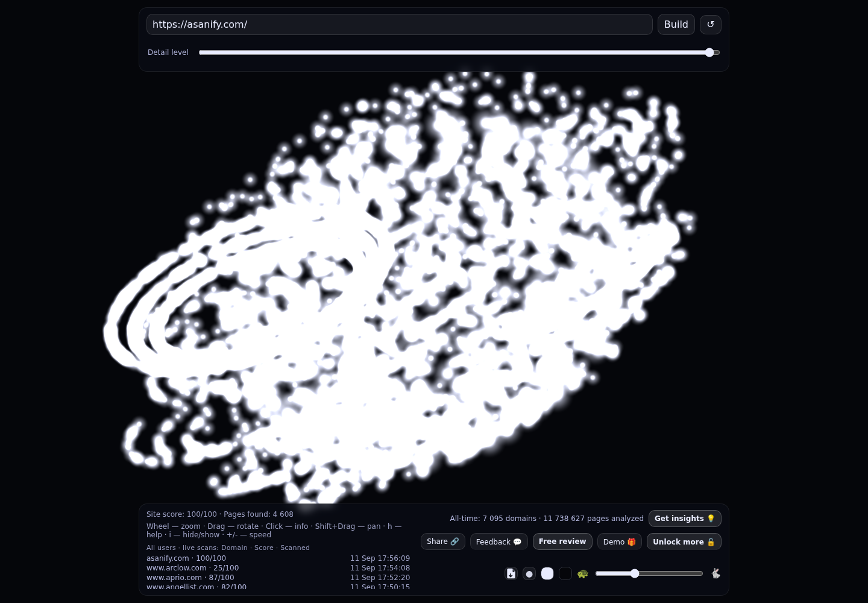Image resolution: width=868 pixels, height=603 pixels.
Task: Click the 11 Sep 17:56:09 timestamp
Action: pyautogui.click(x=380, y=558)
